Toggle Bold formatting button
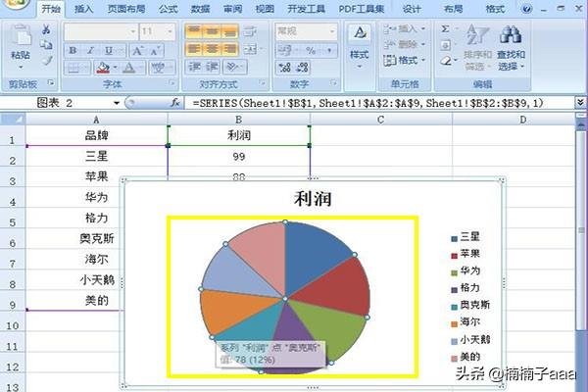 click(x=73, y=51)
